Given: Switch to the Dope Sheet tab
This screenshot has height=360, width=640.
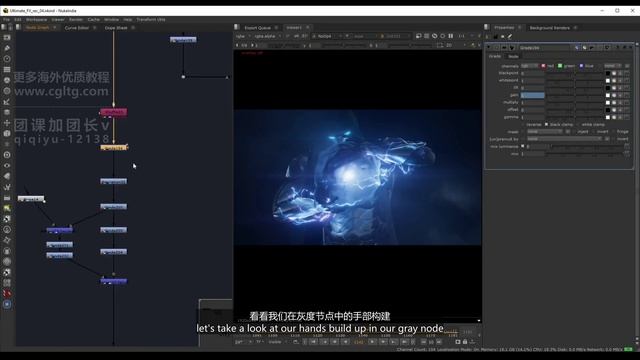Looking at the screenshot, I should coord(116,28).
